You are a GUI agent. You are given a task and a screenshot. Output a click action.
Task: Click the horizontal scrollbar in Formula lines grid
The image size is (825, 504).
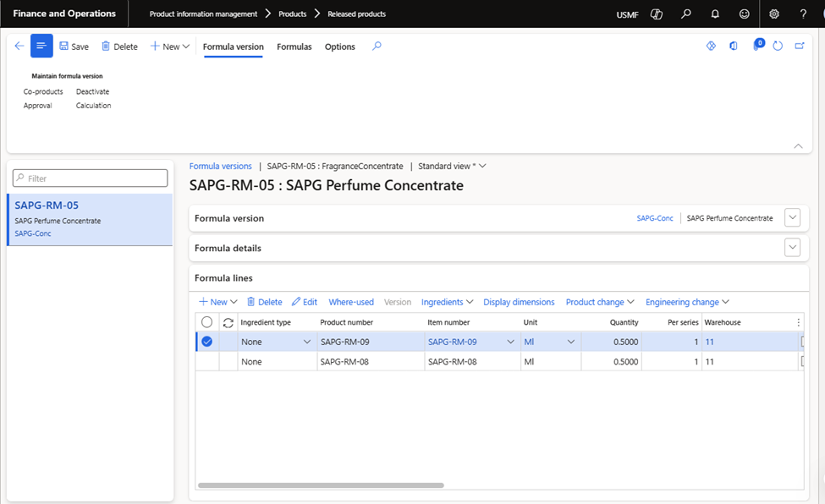point(321,485)
